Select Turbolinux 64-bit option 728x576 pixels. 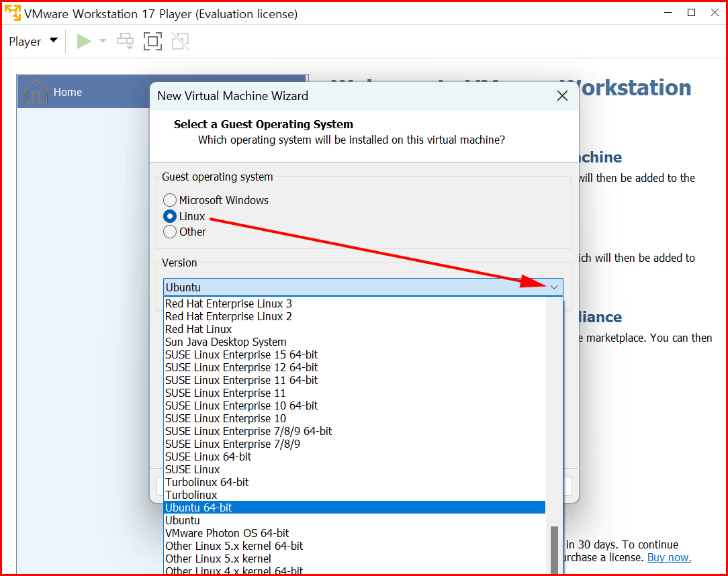tap(355, 482)
